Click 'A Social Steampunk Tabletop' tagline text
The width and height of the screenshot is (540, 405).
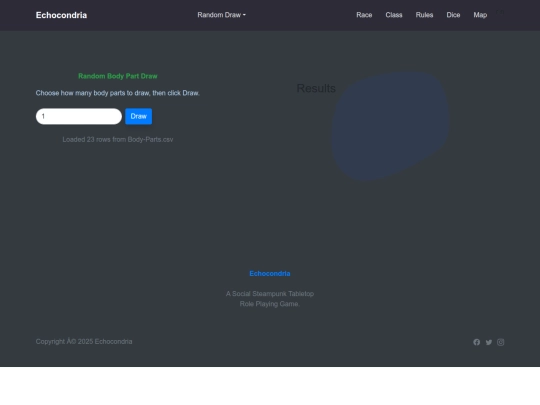(270, 294)
